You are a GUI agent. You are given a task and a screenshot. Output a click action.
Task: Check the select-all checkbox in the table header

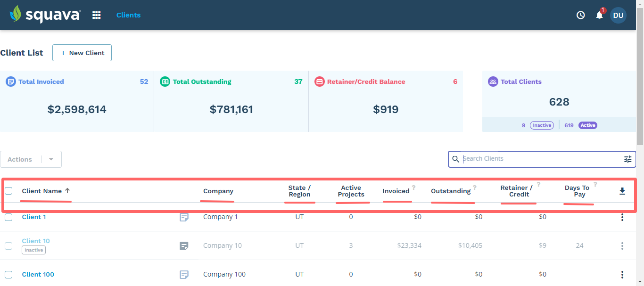(8, 190)
